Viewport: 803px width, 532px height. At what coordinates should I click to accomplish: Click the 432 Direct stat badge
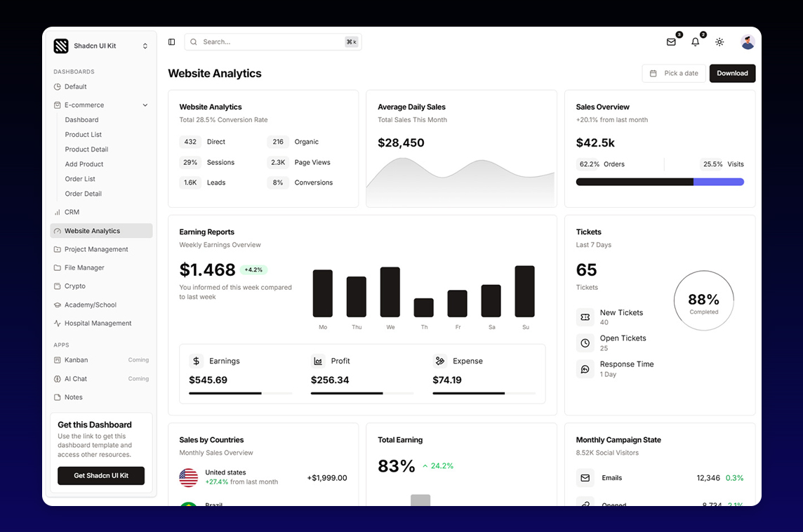[x=190, y=142]
